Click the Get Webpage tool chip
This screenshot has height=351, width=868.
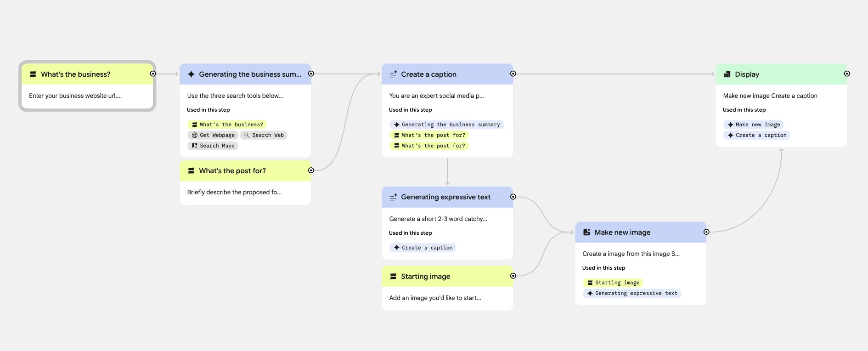pyautogui.click(x=213, y=135)
